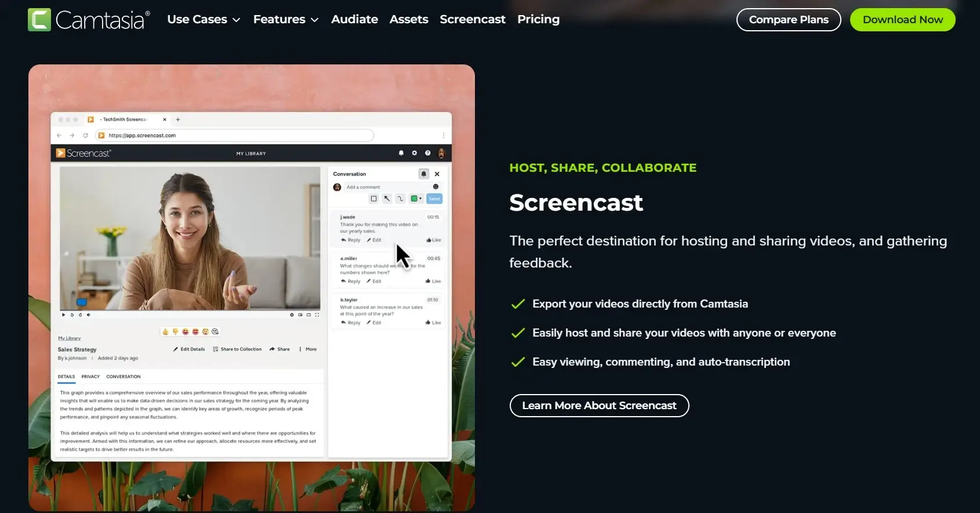Click the thumbs up reaction emoji
The width and height of the screenshot is (980, 513).
click(x=165, y=331)
